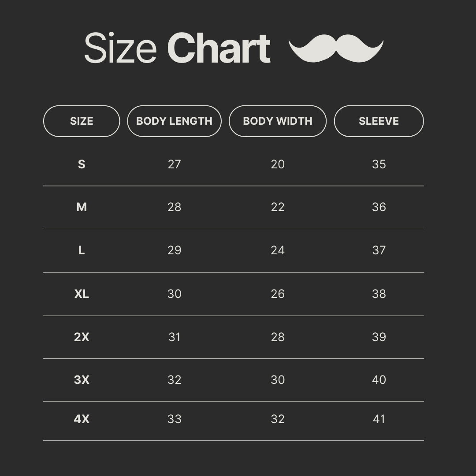Click the BODY WIDTH header pill
This screenshot has width=476, height=476.
278,121
